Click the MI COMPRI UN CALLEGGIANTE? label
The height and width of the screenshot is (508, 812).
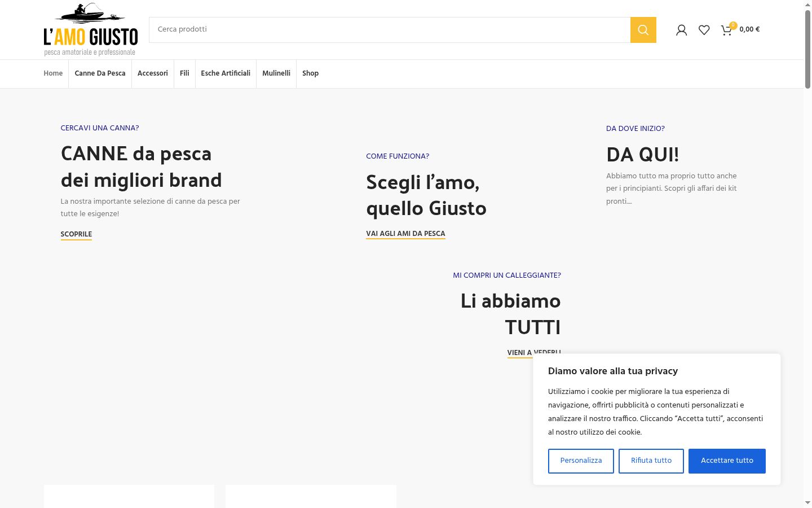coord(507,275)
